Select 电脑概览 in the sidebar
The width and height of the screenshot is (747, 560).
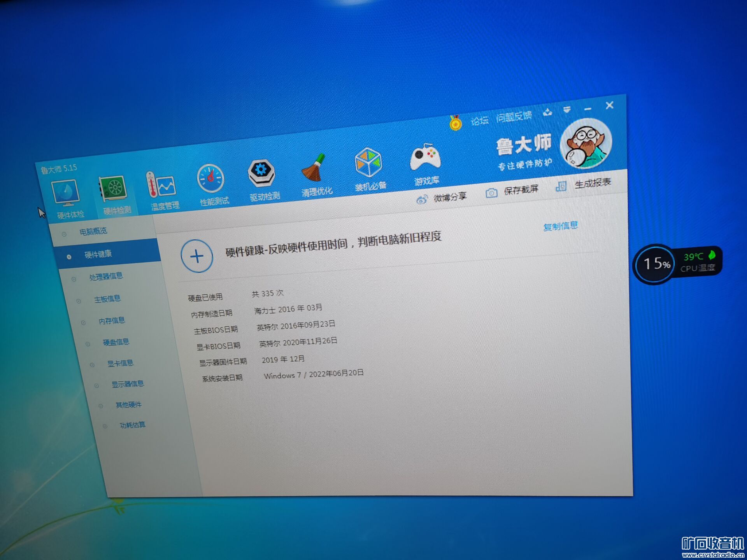pos(93,231)
